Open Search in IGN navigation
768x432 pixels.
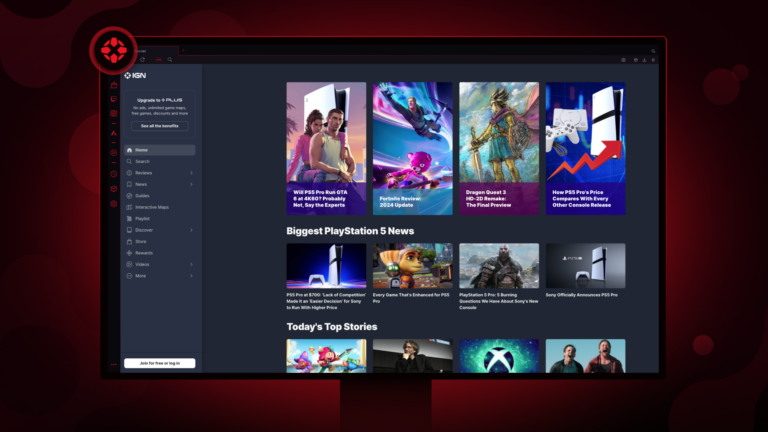coord(160,161)
